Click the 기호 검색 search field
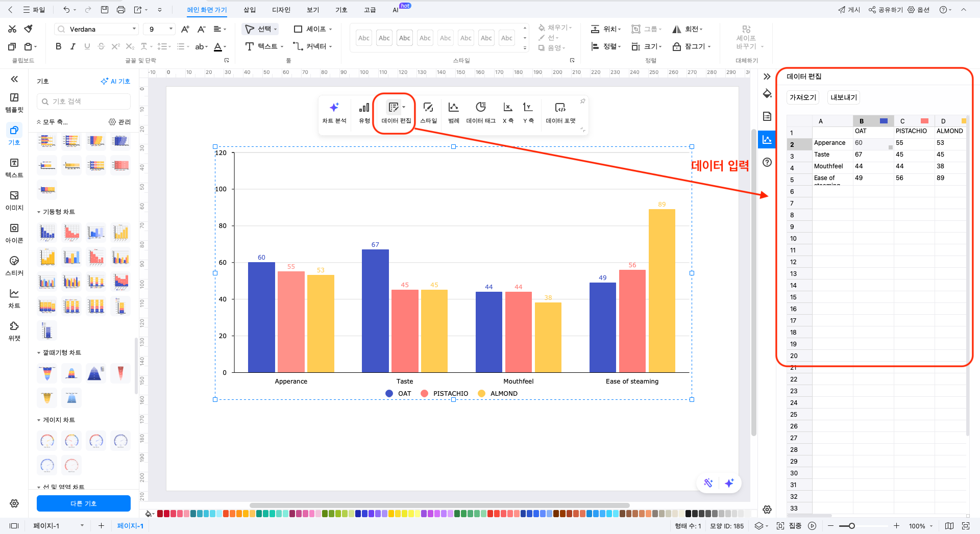980x534 pixels. point(83,101)
